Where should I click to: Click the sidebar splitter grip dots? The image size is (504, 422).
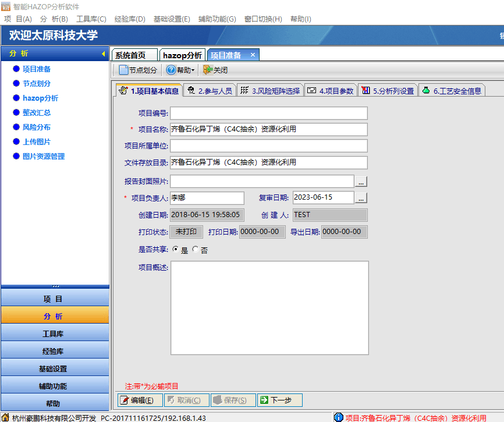(56, 286)
